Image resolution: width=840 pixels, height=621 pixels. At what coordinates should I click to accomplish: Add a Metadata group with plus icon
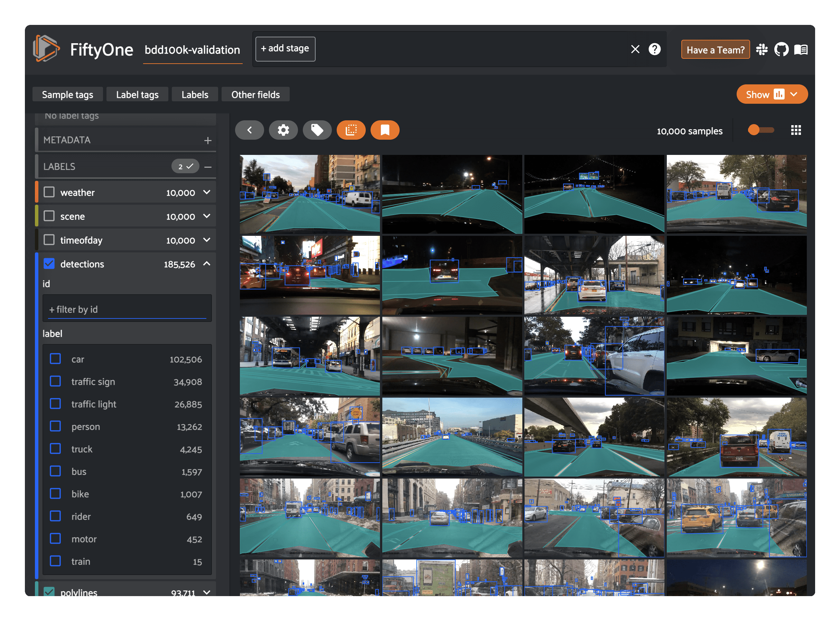208,140
